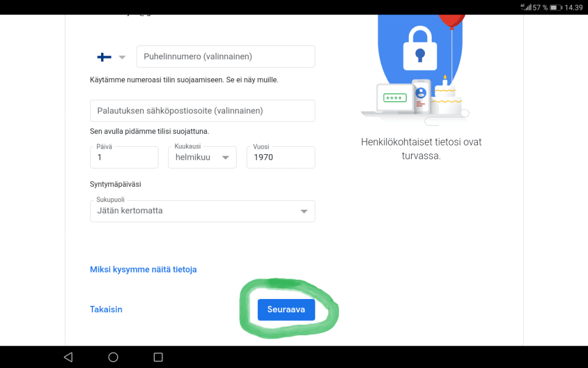Click the Seuraava button
Viewport: 588px width, 368px height.
pyautogui.click(x=286, y=310)
